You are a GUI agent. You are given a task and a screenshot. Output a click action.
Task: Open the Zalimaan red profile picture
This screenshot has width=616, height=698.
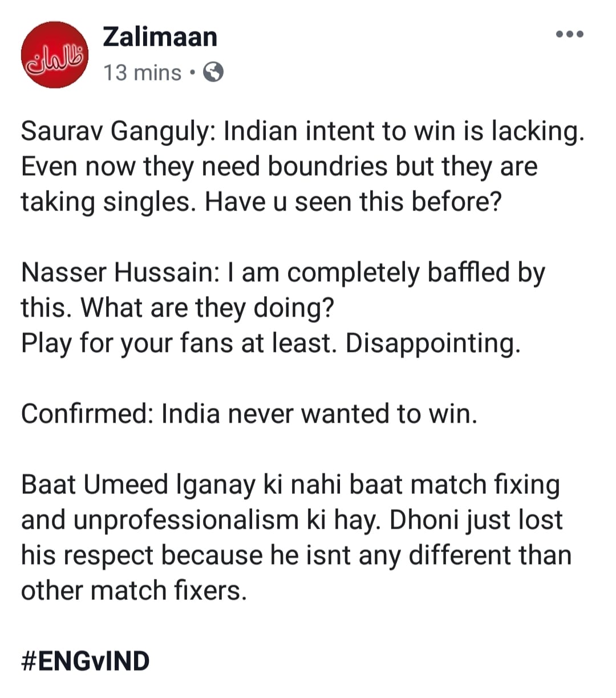(x=55, y=55)
